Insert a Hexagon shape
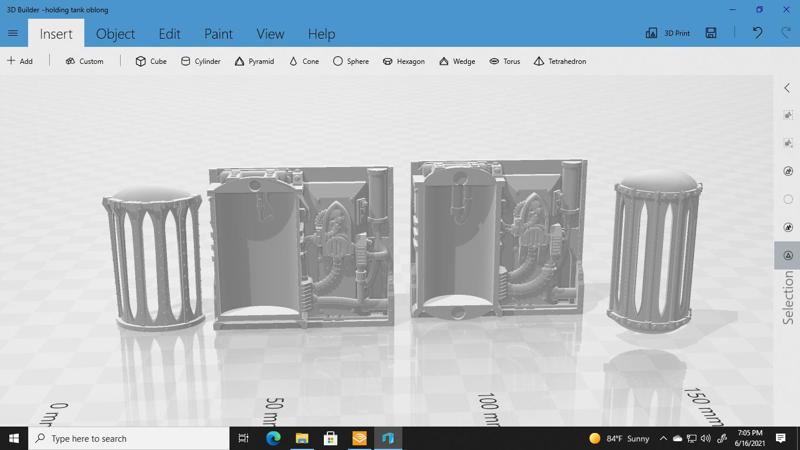This screenshot has height=450, width=800. pos(403,61)
